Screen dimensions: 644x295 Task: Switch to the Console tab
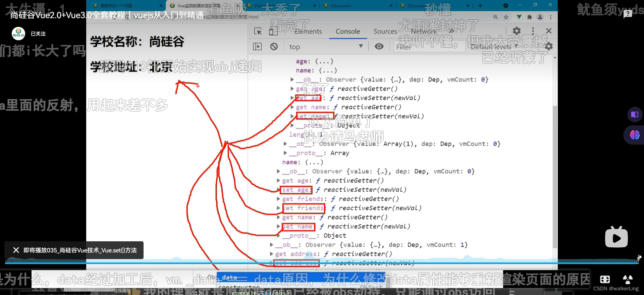coord(348,31)
